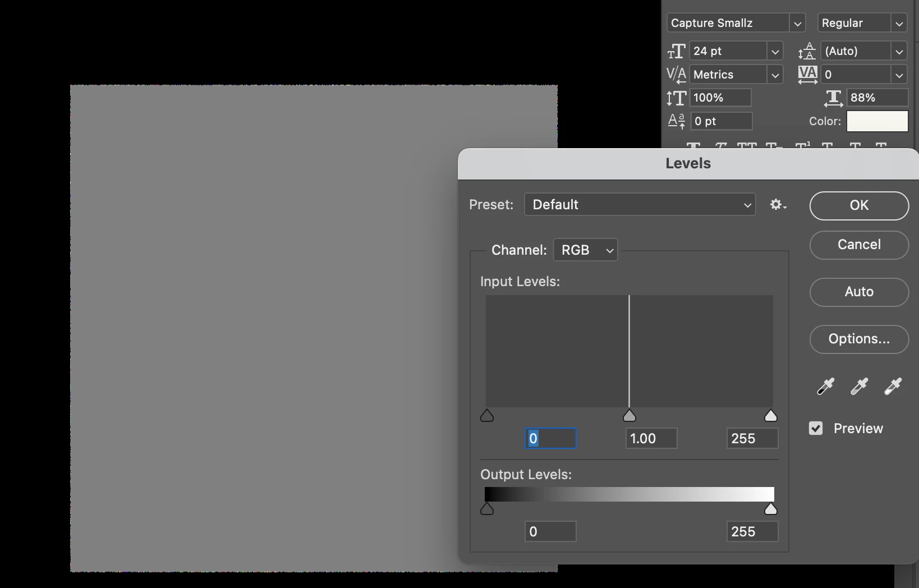
Task: Click the input shadow field showing 0
Action: coord(550,439)
